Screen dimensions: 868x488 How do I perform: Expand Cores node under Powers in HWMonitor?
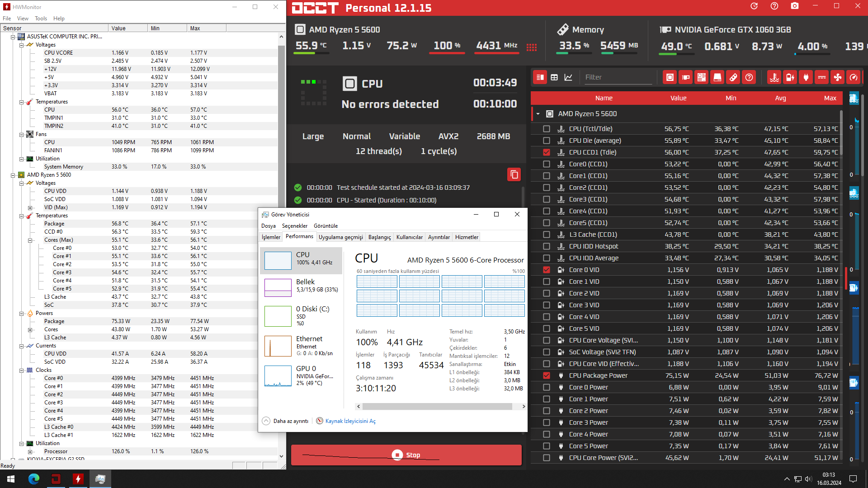(30, 330)
